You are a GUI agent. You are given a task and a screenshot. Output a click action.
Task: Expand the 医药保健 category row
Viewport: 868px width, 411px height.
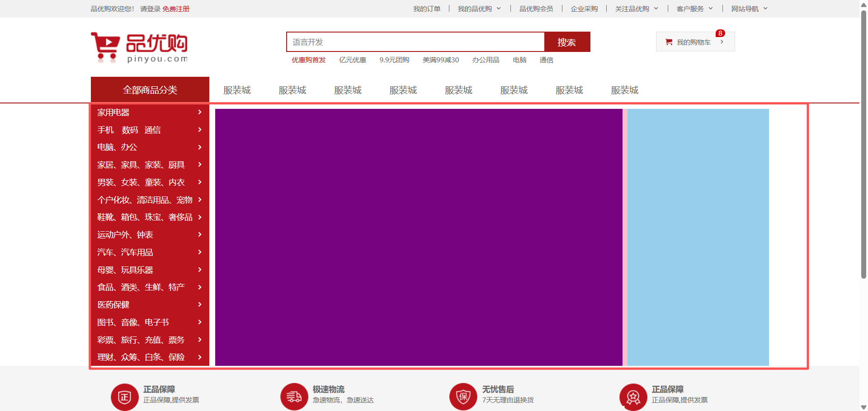149,305
